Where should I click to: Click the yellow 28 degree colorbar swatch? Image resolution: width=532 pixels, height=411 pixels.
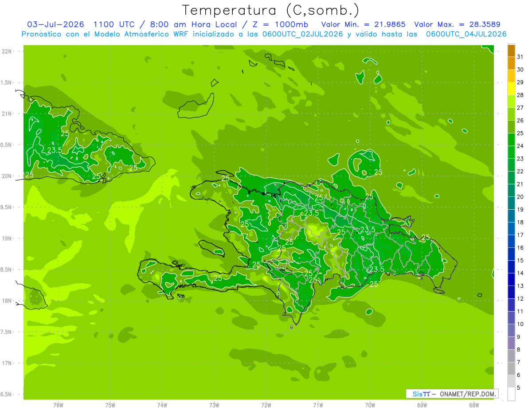(x=511, y=89)
